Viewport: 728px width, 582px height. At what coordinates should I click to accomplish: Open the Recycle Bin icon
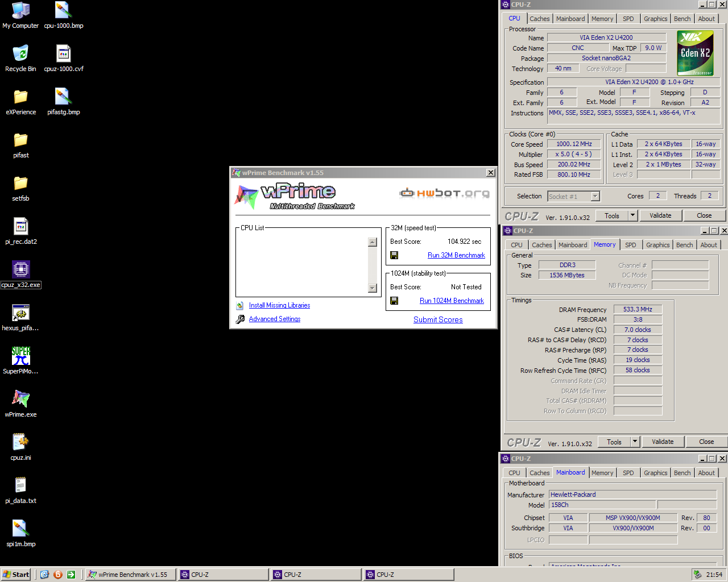[20, 59]
